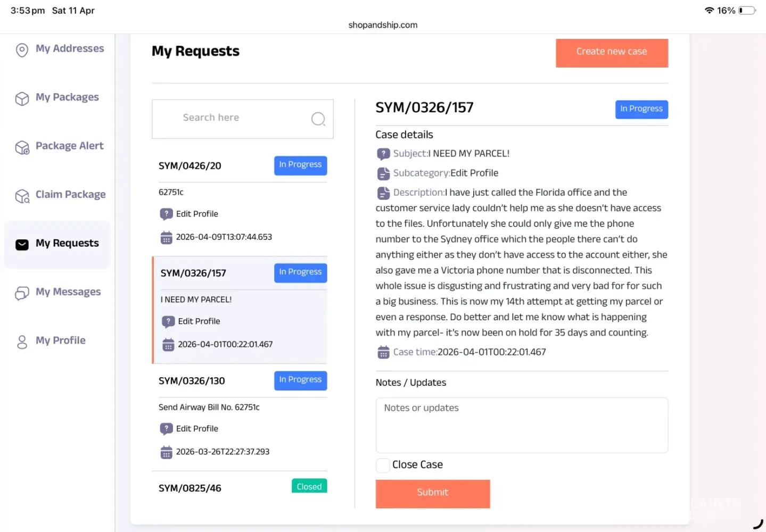Click the Notes or updates text box

point(521,425)
